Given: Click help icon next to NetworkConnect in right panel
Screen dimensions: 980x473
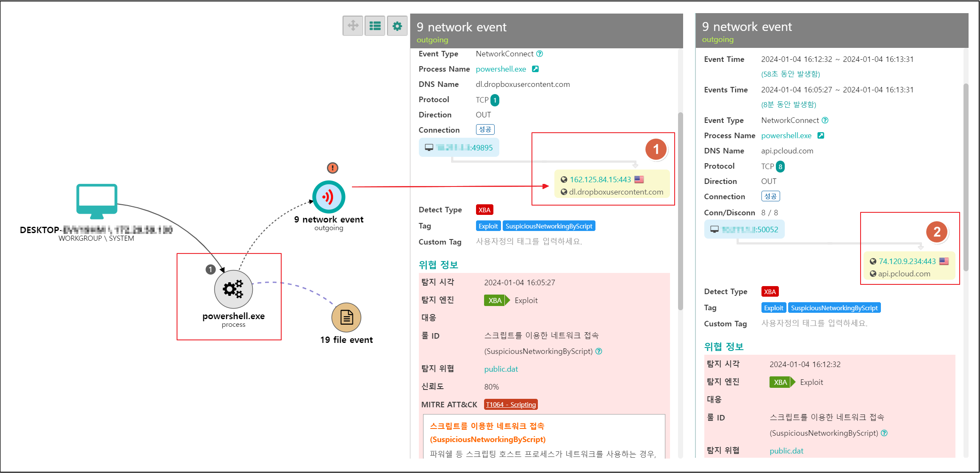Looking at the screenshot, I should [x=825, y=120].
